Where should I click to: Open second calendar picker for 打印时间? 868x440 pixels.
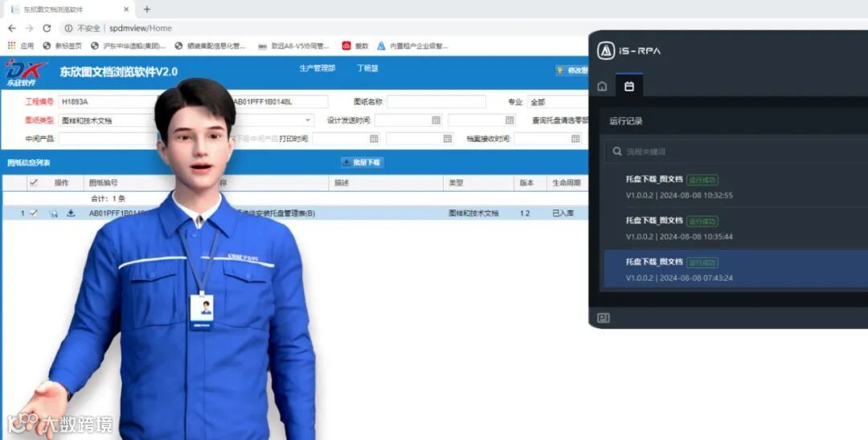448,138
